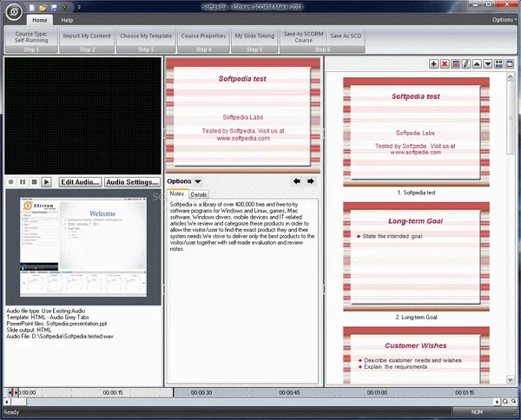This screenshot has height=420, width=521.
Task: Switch to thumbnail grid view icon
Action: [498, 63]
